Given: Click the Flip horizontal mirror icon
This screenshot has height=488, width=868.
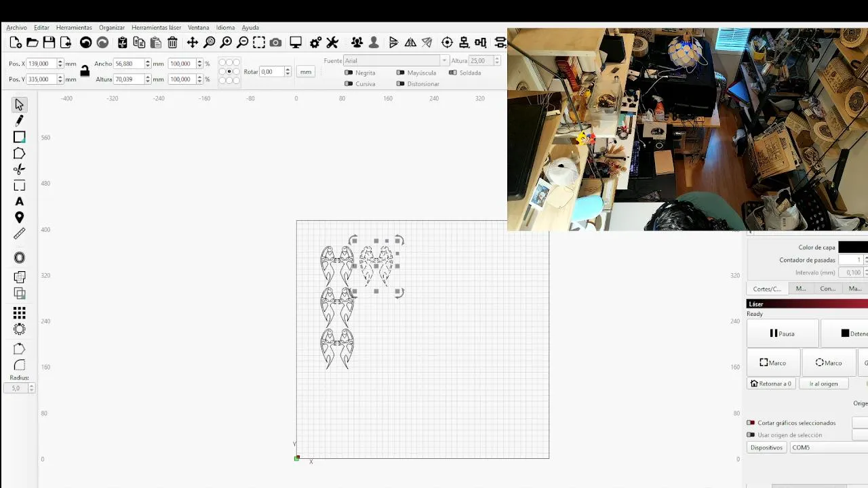Looking at the screenshot, I should [x=410, y=43].
